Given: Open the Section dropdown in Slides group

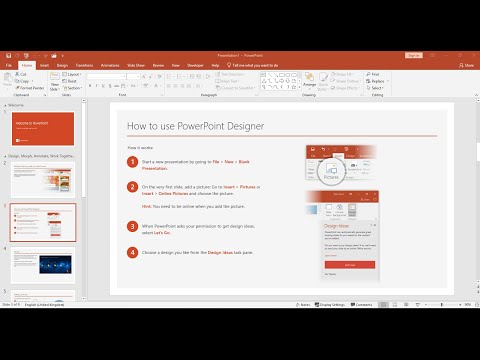Looking at the screenshot, I should tap(72, 88).
